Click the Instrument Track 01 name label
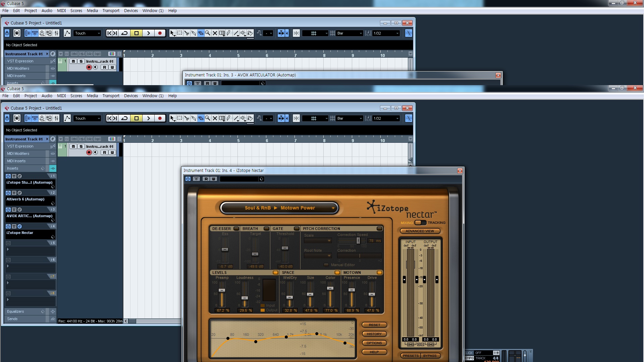 pos(25,139)
